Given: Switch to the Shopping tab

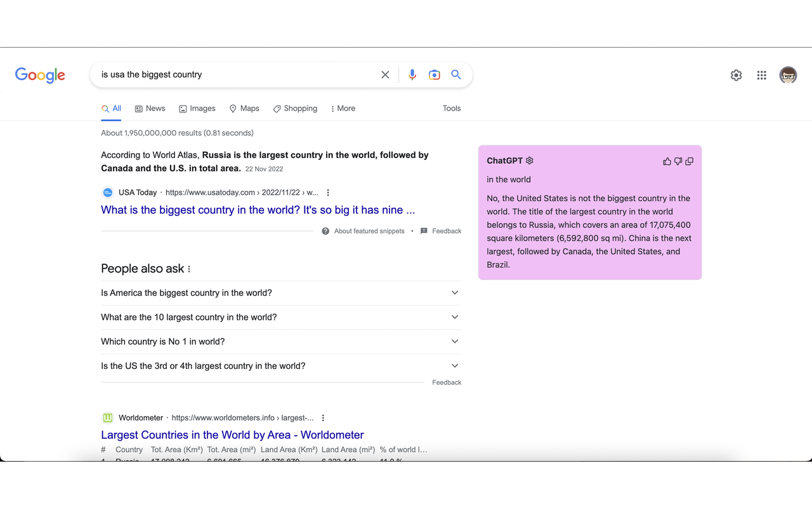Looking at the screenshot, I should pos(295,109).
